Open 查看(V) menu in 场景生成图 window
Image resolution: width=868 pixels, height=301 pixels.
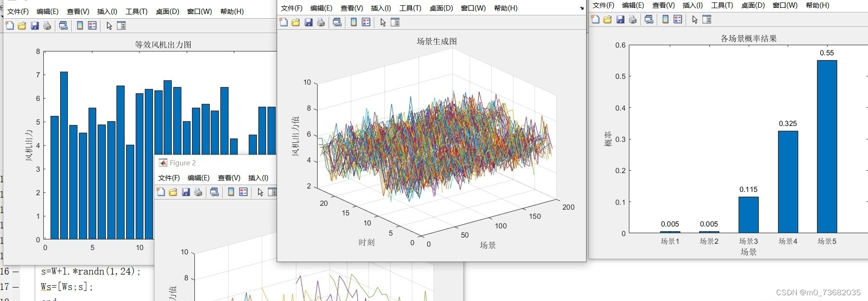point(352,8)
